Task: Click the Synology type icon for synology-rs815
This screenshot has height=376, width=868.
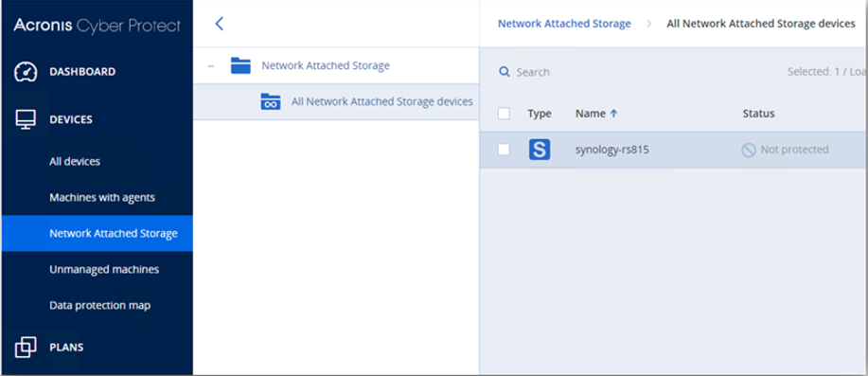Action: 540,150
